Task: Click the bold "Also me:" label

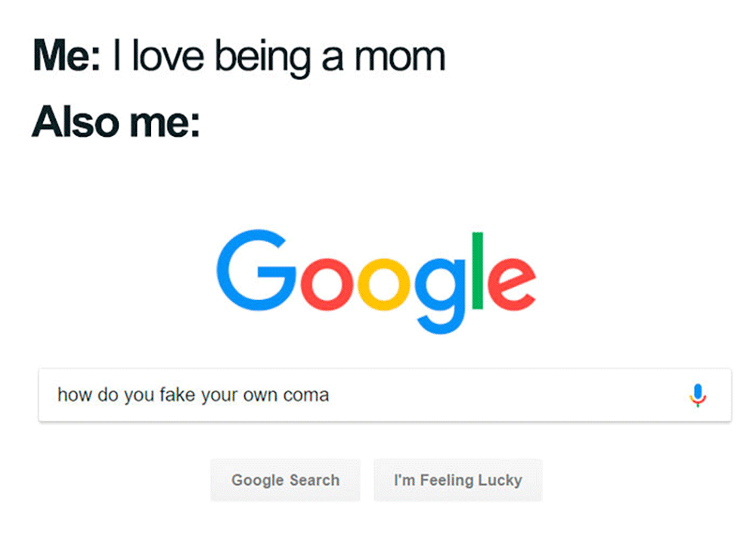Action: pyautogui.click(x=115, y=122)
